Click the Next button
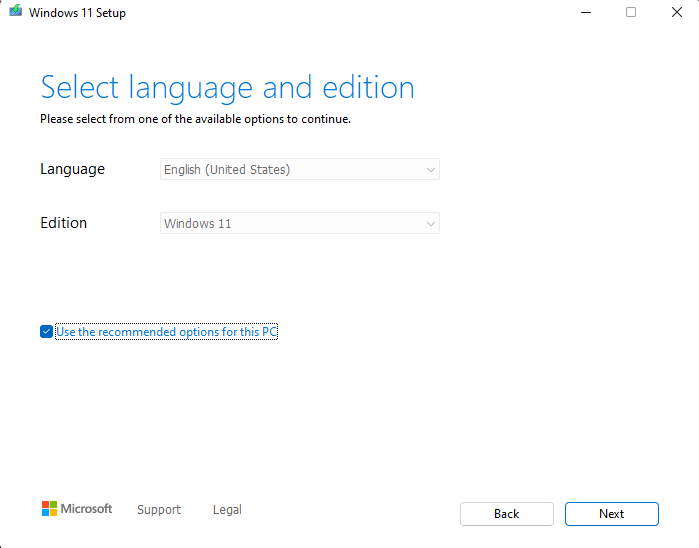 (x=612, y=514)
